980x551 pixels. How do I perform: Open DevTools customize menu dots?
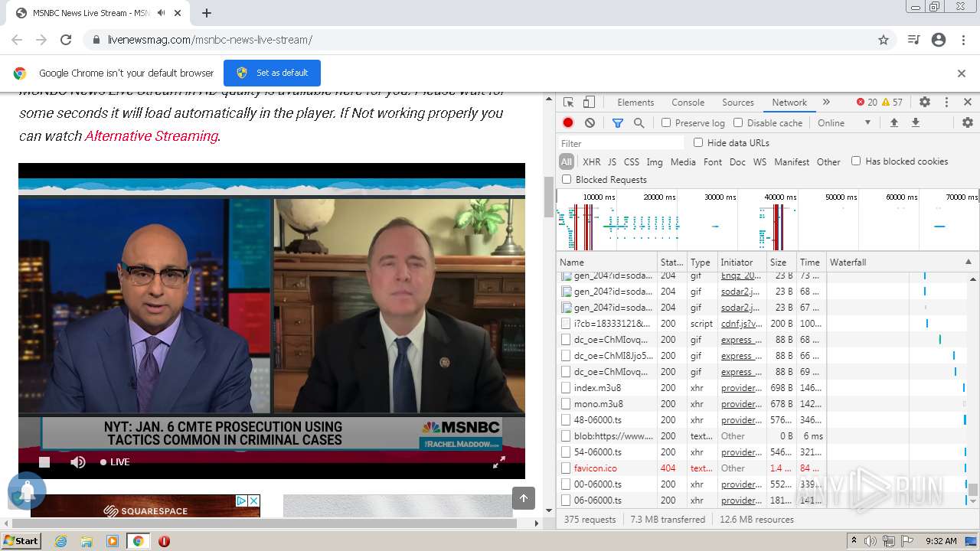click(x=946, y=102)
